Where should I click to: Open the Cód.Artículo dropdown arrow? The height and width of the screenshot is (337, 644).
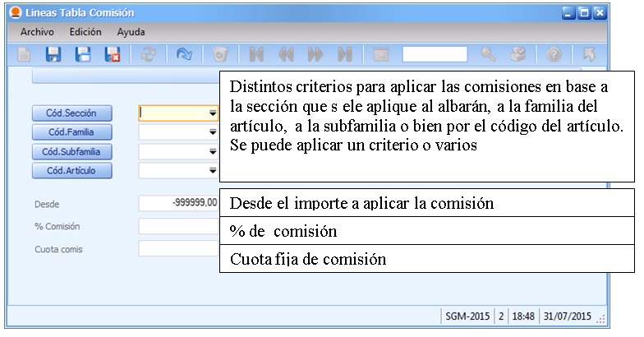[213, 171]
